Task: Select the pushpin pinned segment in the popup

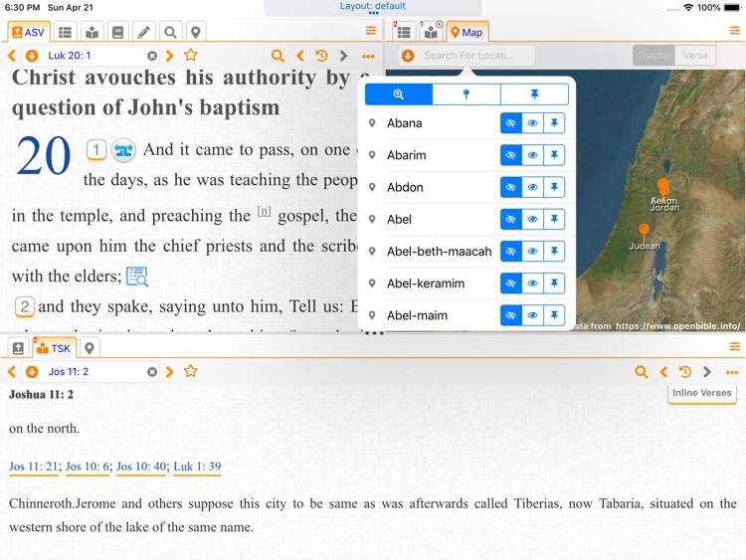Action: [x=534, y=94]
